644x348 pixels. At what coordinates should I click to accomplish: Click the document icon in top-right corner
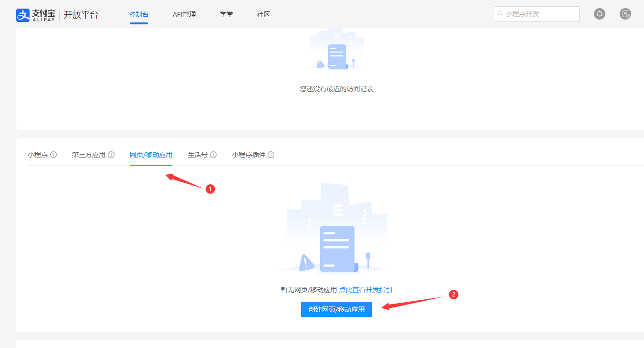point(625,14)
